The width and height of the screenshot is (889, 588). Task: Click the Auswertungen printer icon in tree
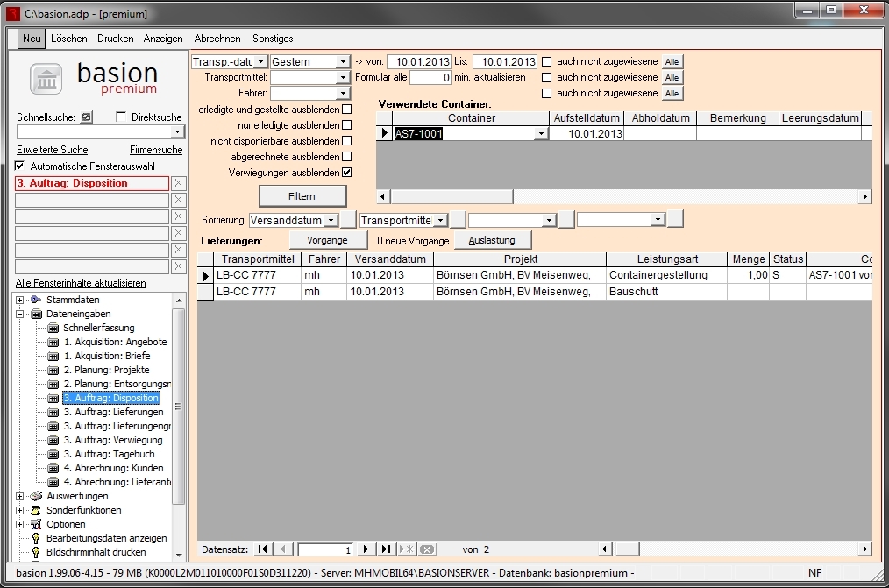(36, 496)
